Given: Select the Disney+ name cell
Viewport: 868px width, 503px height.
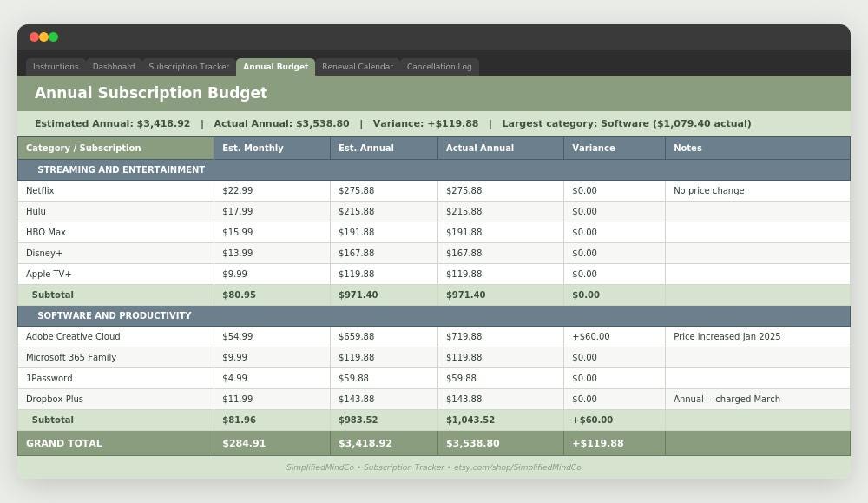Looking at the screenshot, I should 115,253.
